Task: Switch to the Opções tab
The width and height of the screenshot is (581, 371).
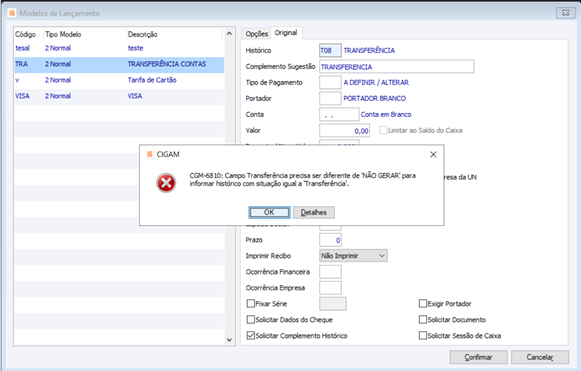Action: tap(256, 34)
